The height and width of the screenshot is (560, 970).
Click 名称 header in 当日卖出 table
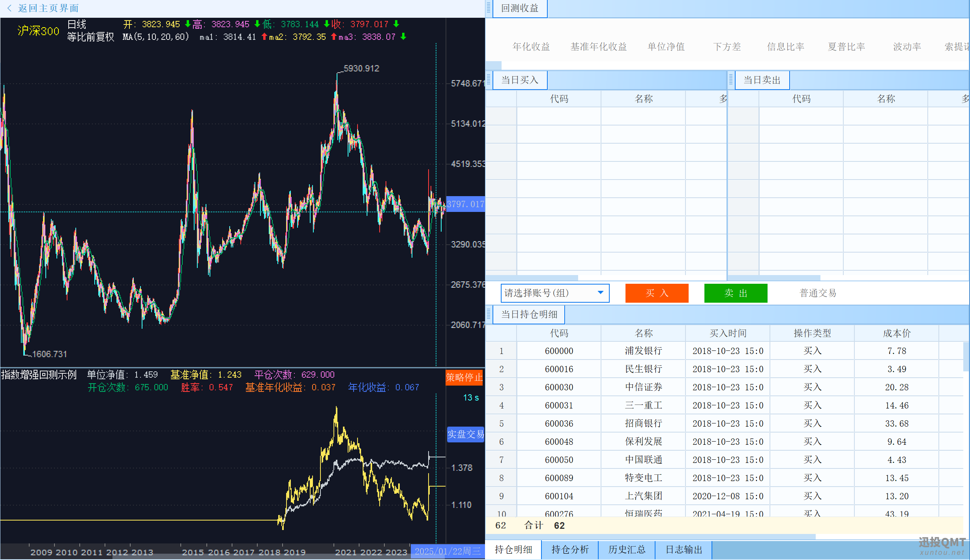coord(886,99)
